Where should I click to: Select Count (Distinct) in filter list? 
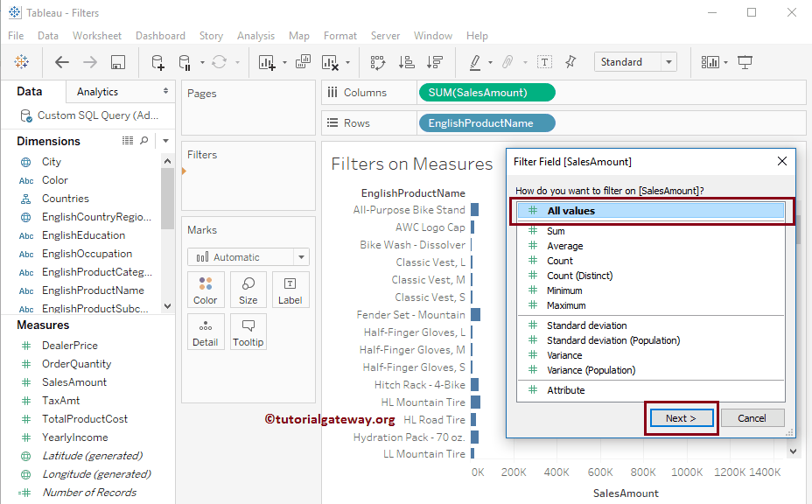tap(579, 276)
